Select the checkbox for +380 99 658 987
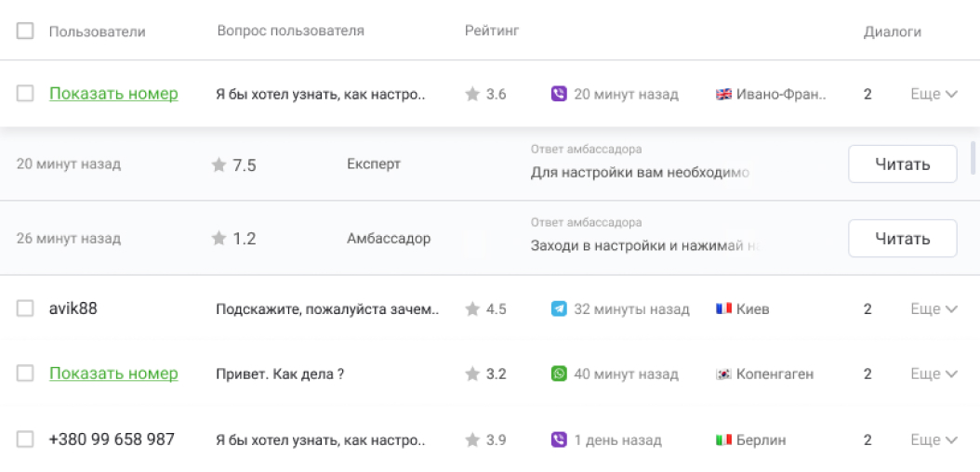980x472 pixels. click(25, 439)
